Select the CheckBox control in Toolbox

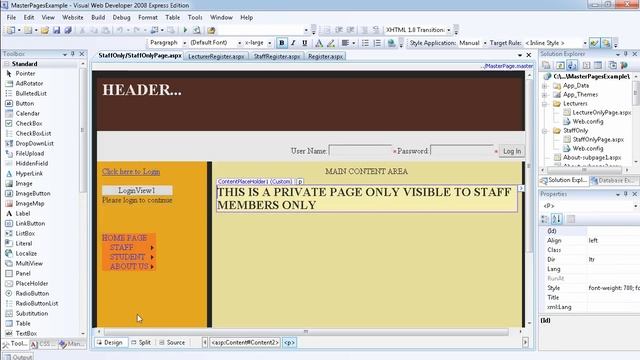[29, 123]
